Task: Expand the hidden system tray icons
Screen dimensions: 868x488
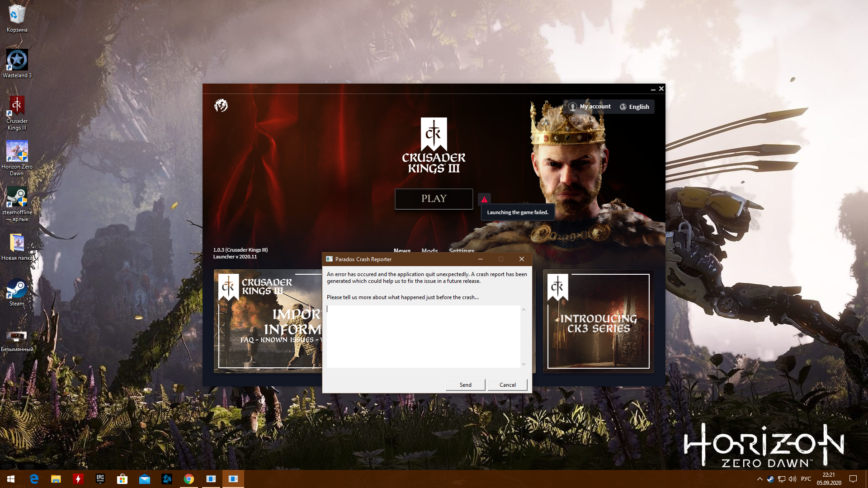Action: click(759, 479)
